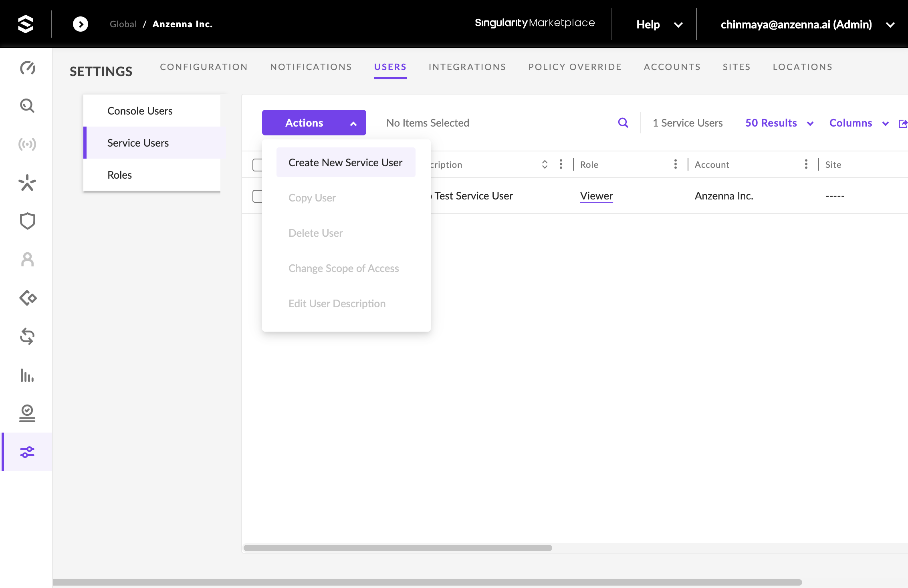Open the dashboard gauge icon in sidebar
Viewport: 908px width, 588px height.
tap(27, 68)
